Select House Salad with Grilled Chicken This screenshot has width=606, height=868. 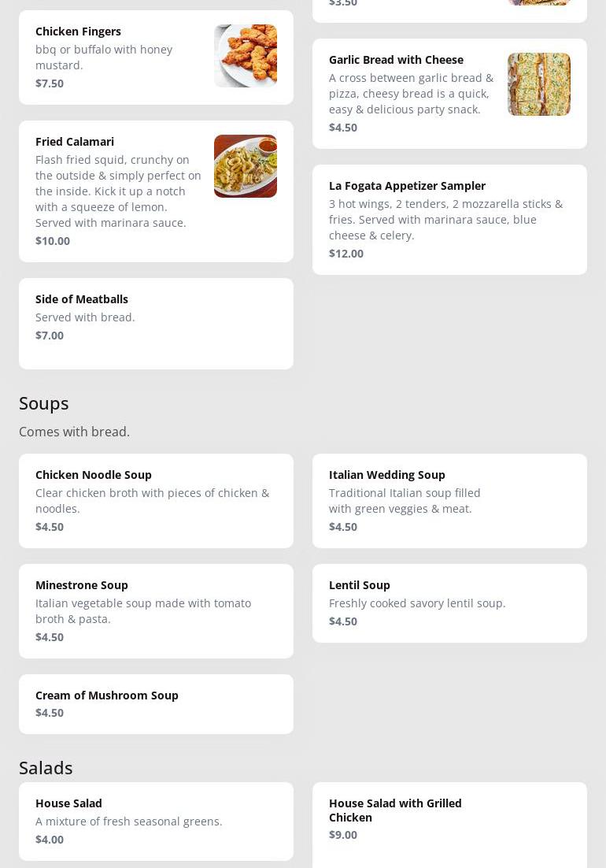coord(395,810)
